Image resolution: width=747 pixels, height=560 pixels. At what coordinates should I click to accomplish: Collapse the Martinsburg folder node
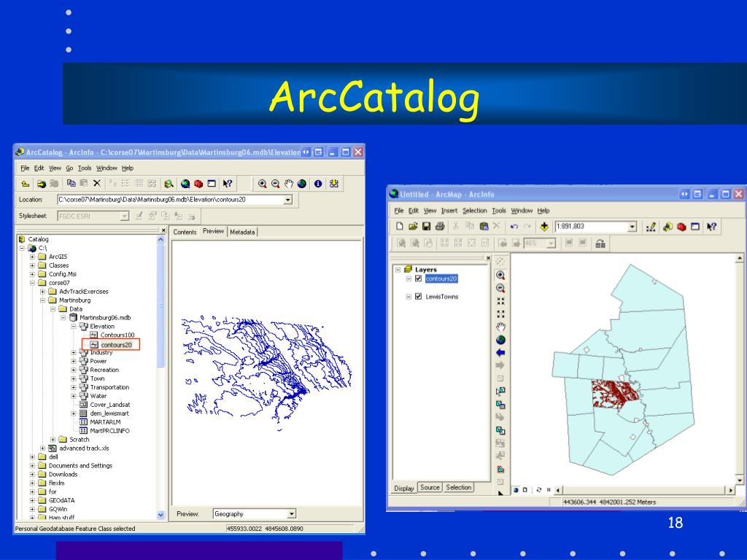(42, 300)
